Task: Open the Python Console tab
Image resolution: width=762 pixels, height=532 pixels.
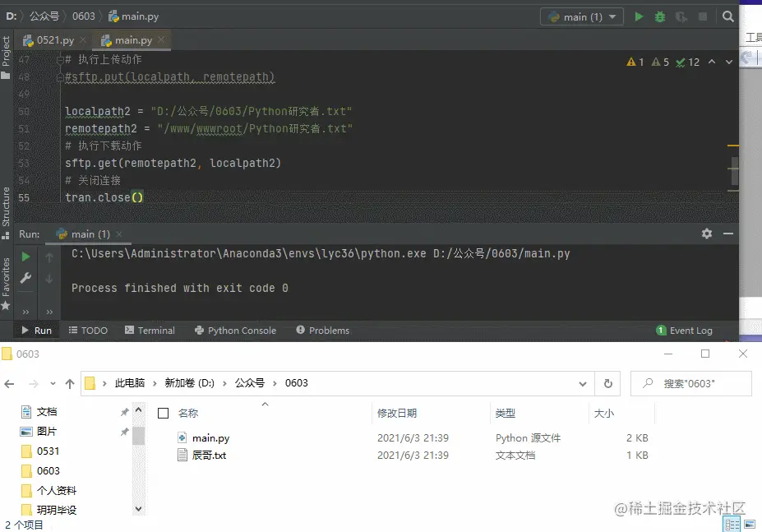Action: point(235,331)
